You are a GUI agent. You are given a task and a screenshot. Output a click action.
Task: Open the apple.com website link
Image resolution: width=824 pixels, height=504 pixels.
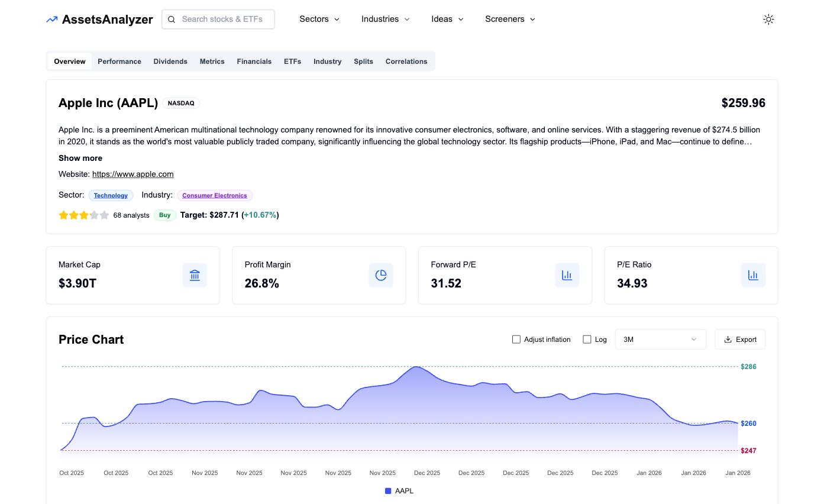pyautogui.click(x=133, y=174)
